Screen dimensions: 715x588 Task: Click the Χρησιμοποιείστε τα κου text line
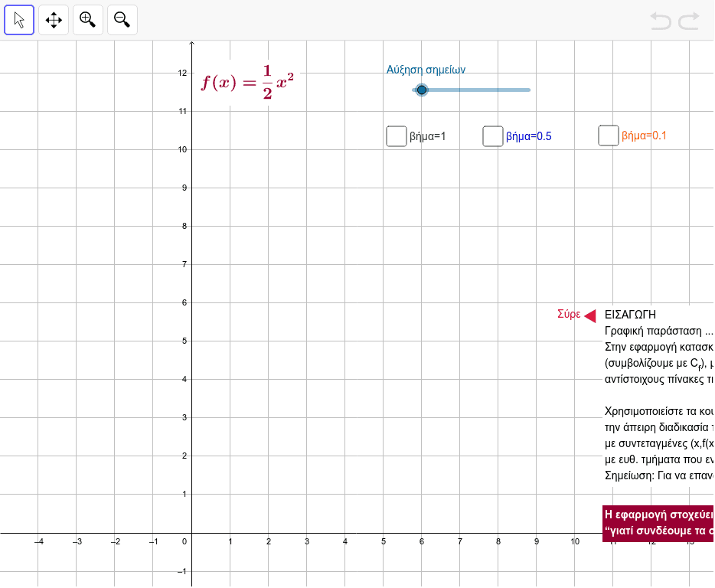(658, 411)
